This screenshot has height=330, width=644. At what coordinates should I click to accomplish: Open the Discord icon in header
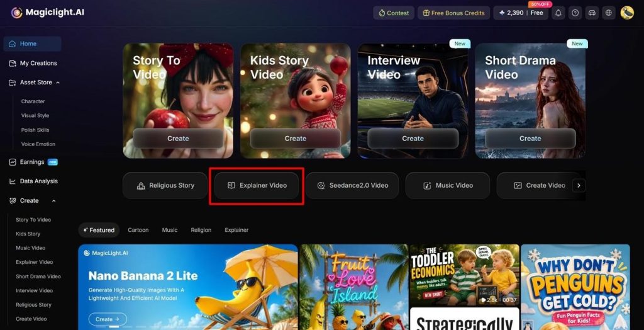[x=592, y=13]
